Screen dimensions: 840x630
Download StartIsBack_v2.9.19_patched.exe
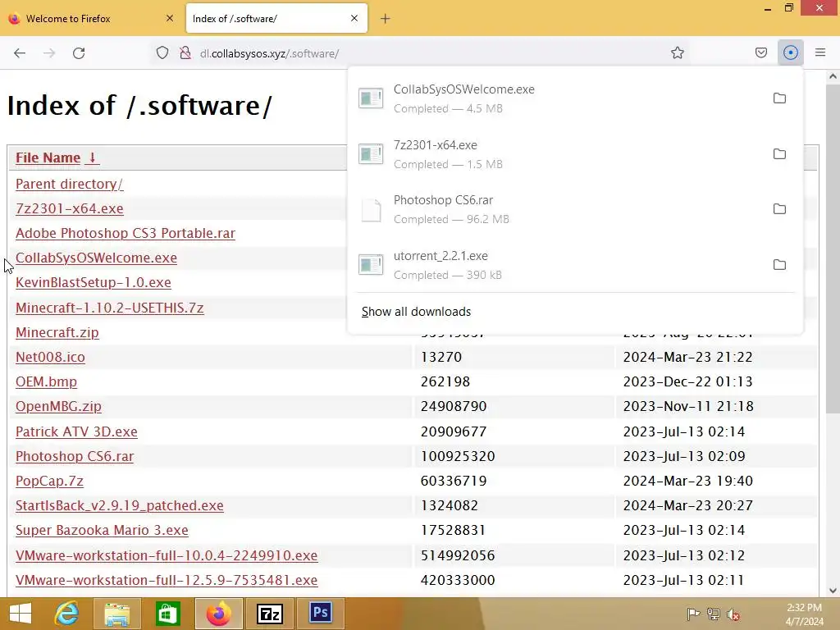click(x=120, y=505)
